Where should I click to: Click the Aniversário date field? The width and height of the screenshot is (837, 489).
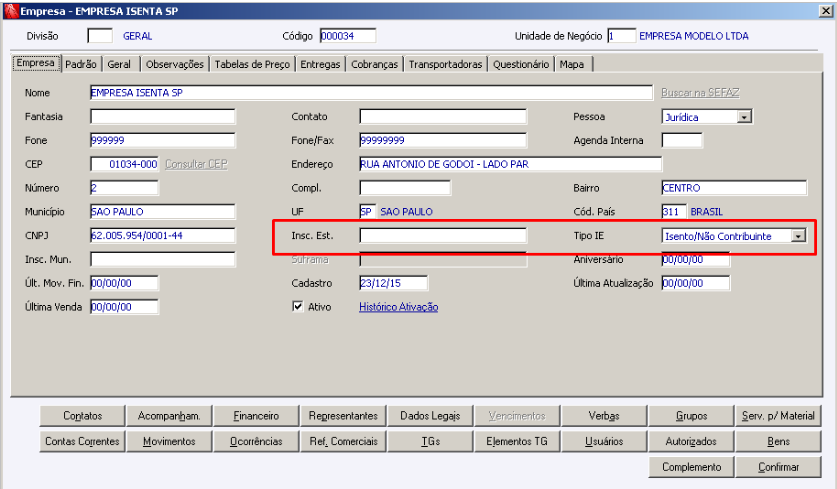[695, 259]
